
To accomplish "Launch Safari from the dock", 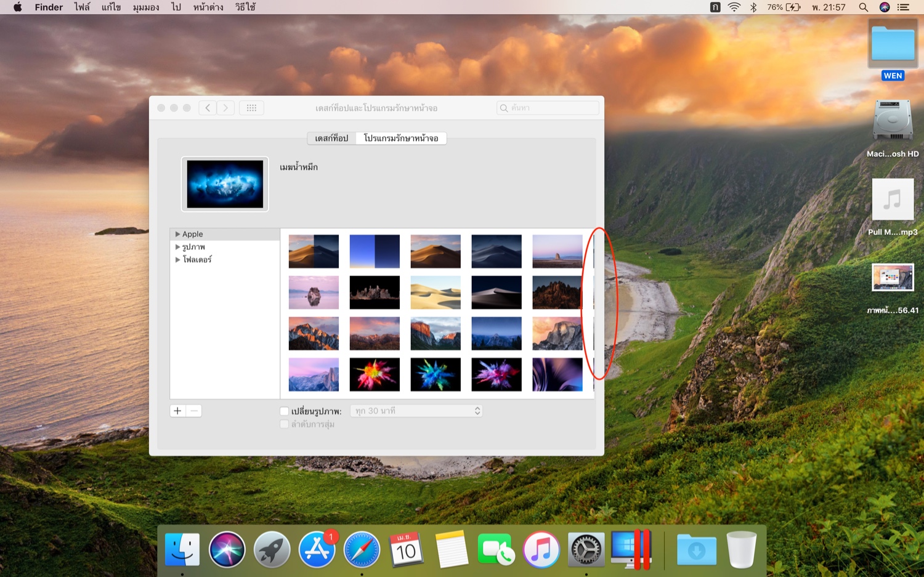I will click(362, 550).
